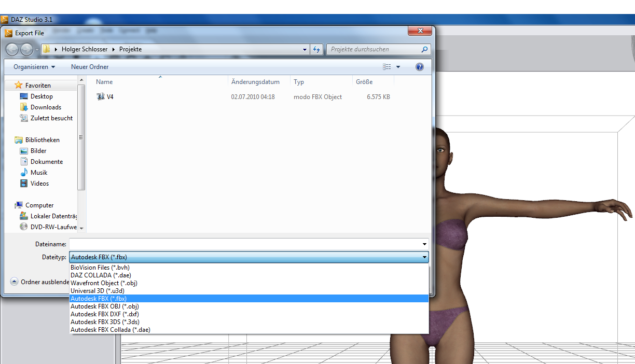Click the navigation pane scroll down arrow
The height and width of the screenshot is (364, 635).
click(81, 228)
